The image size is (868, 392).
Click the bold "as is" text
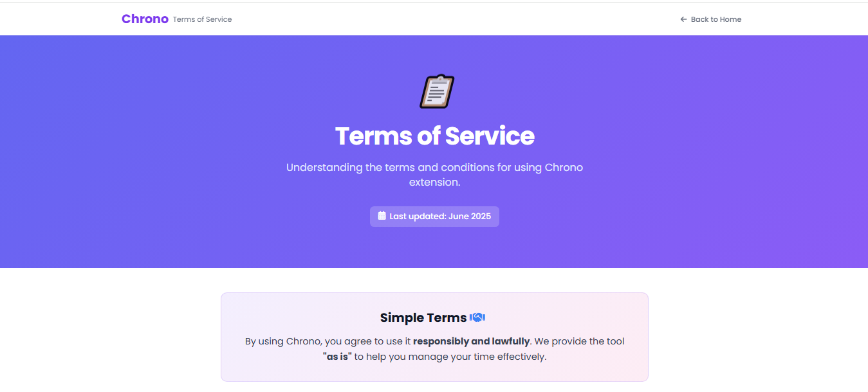click(337, 357)
